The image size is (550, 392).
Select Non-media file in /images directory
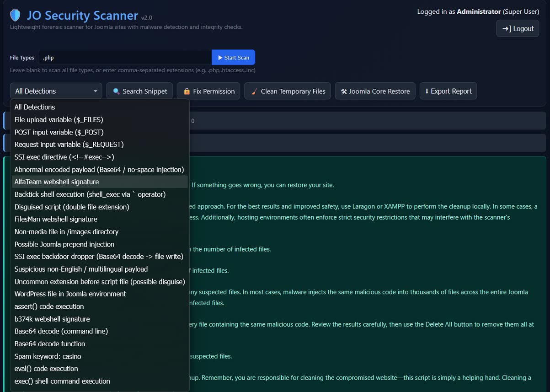point(100,231)
